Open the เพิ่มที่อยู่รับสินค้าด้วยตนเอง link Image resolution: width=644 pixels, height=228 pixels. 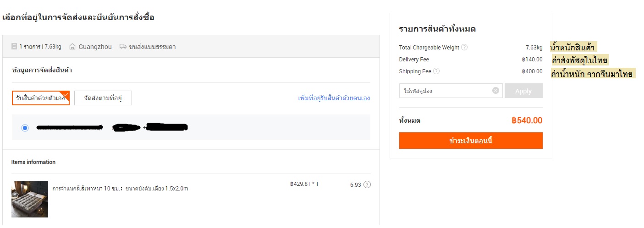[x=334, y=98]
